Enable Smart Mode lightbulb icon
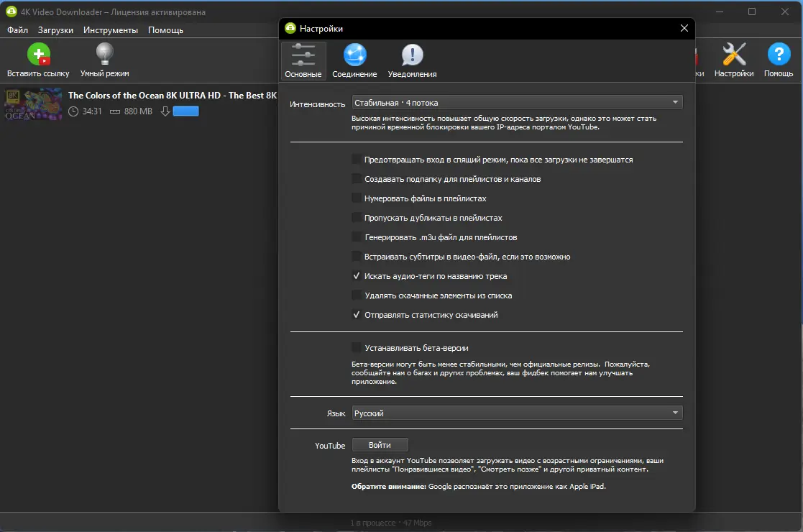Viewport: 803px width, 532px height. coord(104,54)
